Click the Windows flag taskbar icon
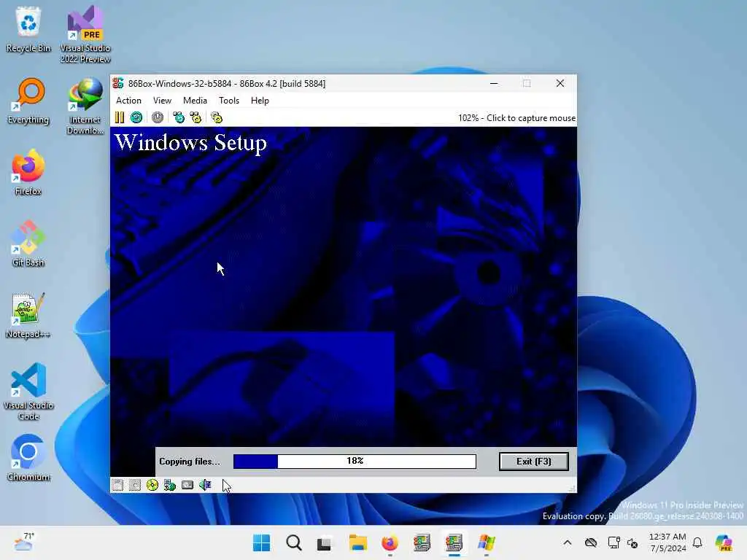 (487, 542)
